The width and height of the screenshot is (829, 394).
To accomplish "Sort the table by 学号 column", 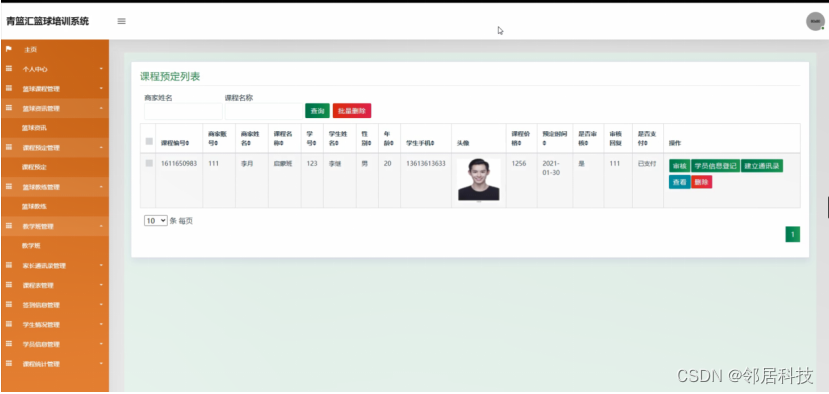I will pos(310,139).
